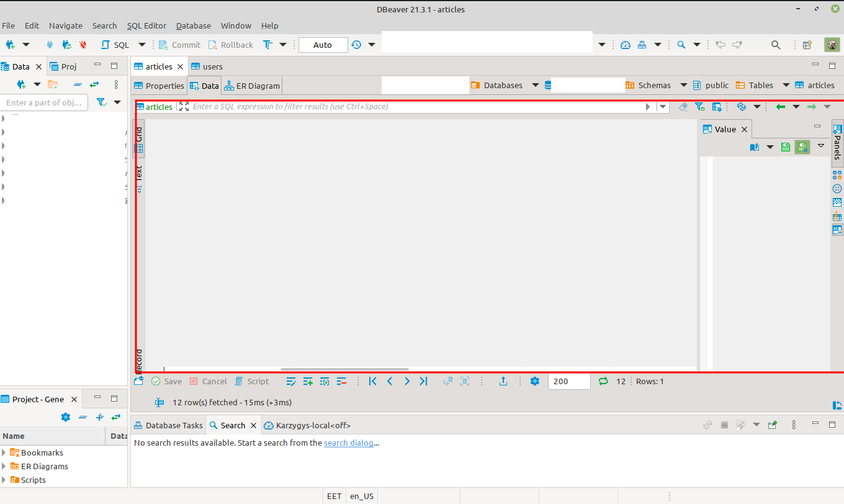Viewport: 844px width, 504px height.
Task: Switch to the users editor tab
Action: pos(212,66)
